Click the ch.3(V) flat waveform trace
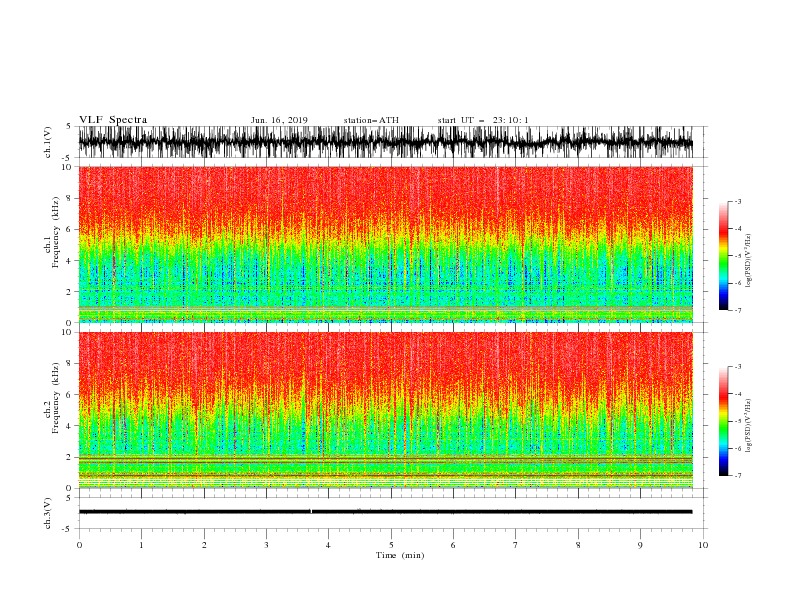The image size is (792, 612). (385, 512)
